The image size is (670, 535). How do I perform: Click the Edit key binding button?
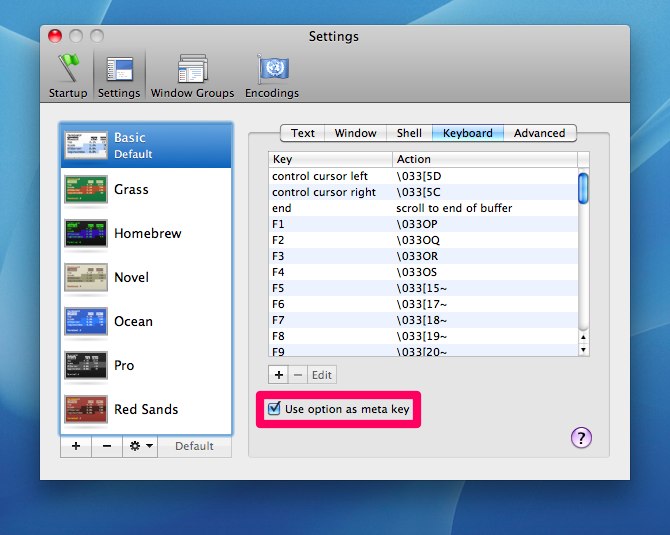point(322,375)
